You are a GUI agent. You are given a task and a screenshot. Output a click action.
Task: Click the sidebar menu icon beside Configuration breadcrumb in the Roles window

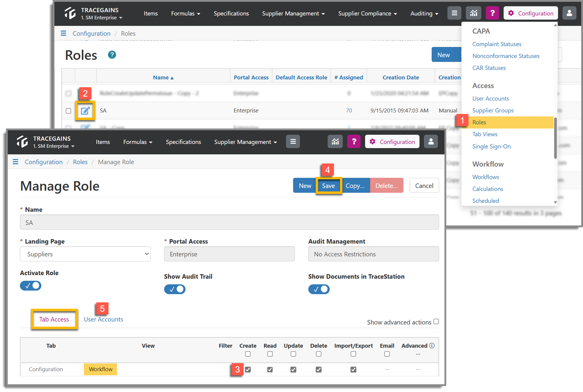(x=63, y=33)
